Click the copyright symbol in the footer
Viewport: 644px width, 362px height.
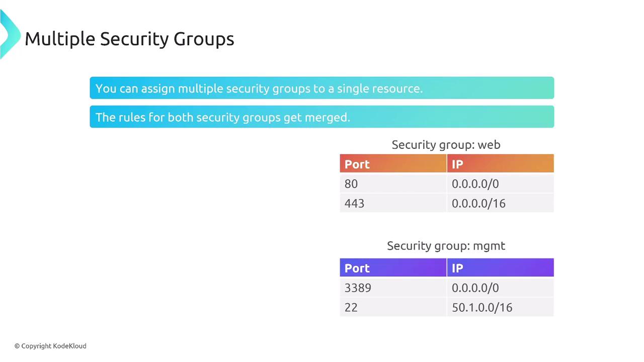[17, 346]
